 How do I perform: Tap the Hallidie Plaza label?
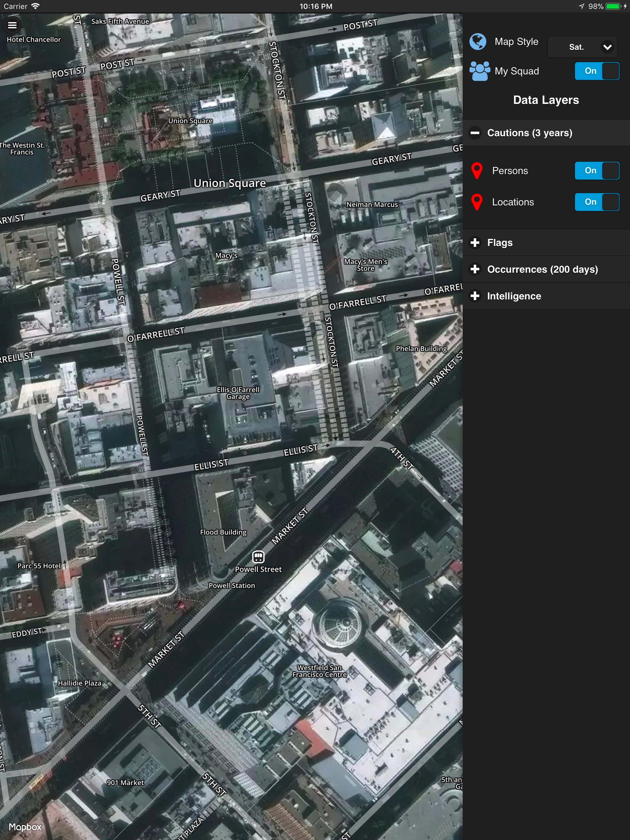tap(79, 683)
